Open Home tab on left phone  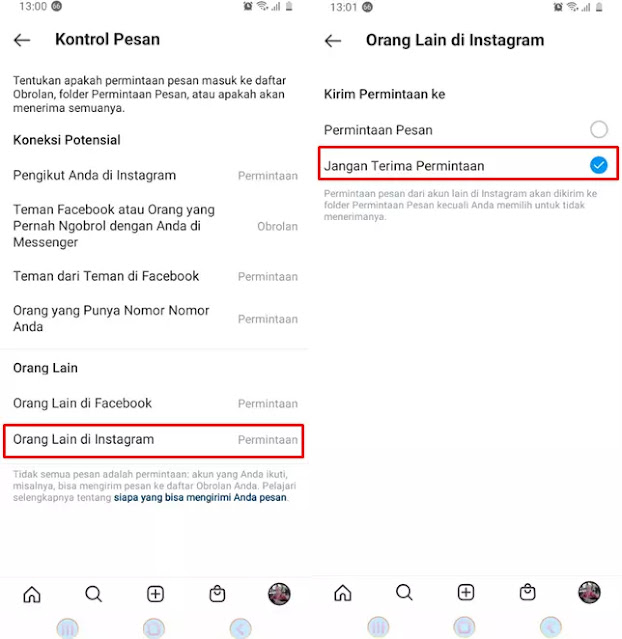pyautogui.click(x=32, y=594)
